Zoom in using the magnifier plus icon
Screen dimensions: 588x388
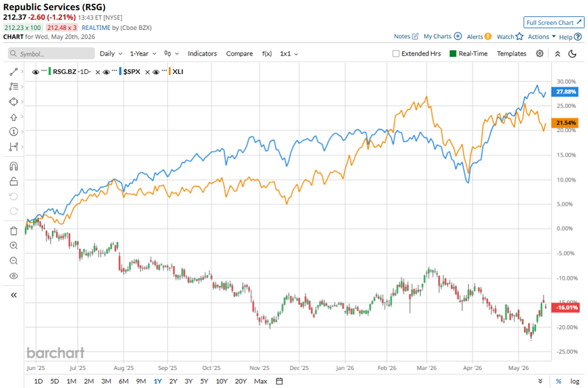pos(14,246)
